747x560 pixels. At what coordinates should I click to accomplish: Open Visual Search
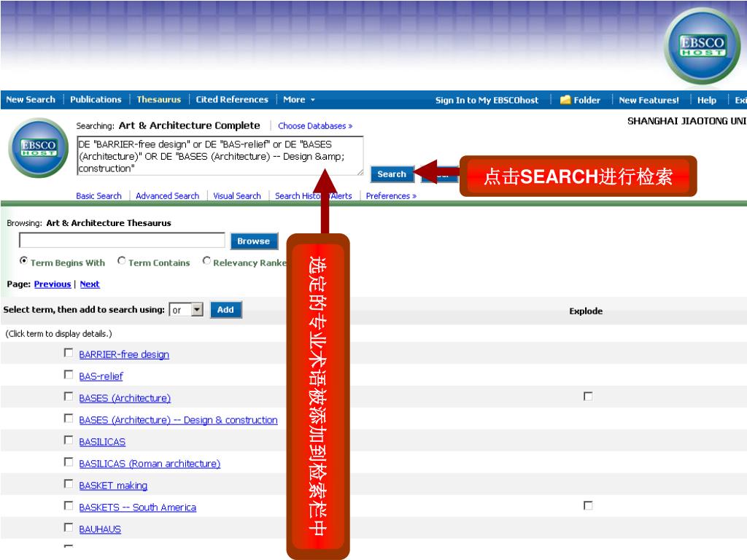(x=237, y=195)
